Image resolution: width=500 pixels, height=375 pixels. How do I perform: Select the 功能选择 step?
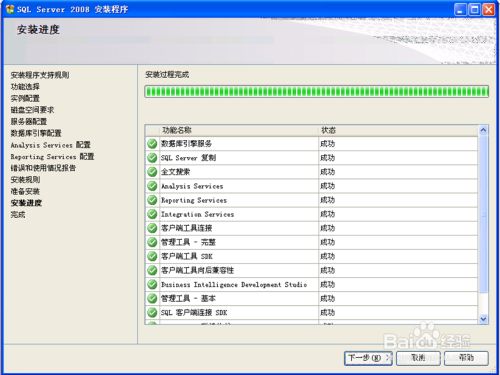(25, 87)
